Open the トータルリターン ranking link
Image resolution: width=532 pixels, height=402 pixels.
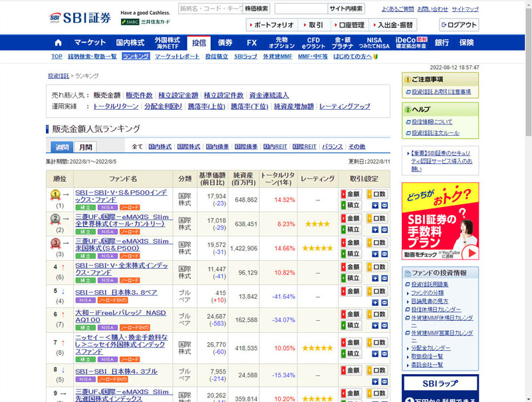[x=116, y=106]
